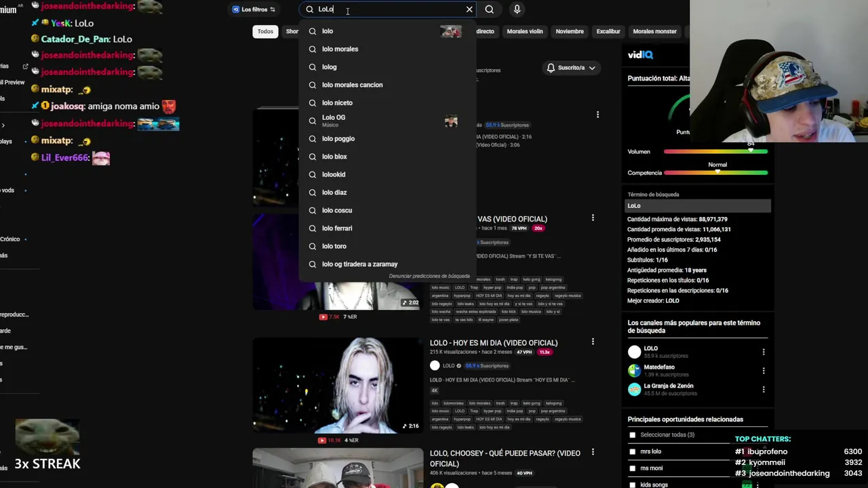Open three-dot menu of first channel result

tap(597, 115)
